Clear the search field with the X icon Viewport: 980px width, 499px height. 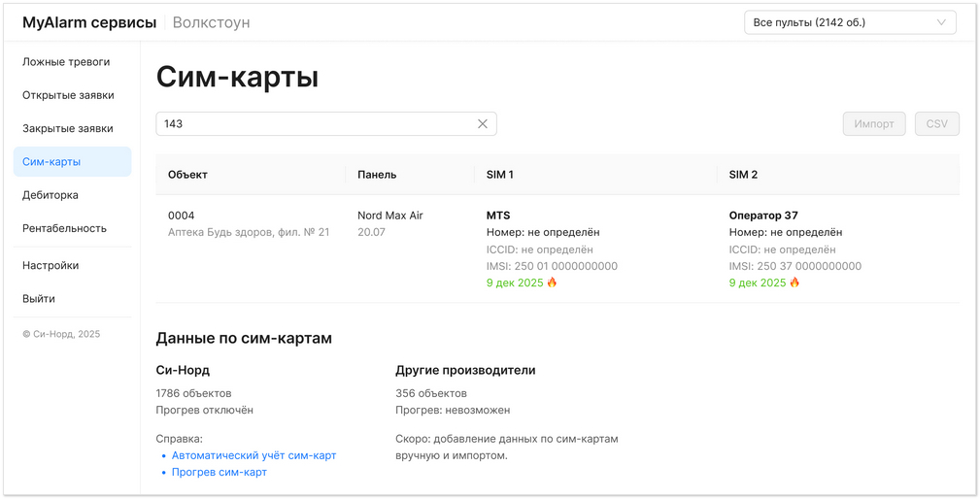pos(483,124)
